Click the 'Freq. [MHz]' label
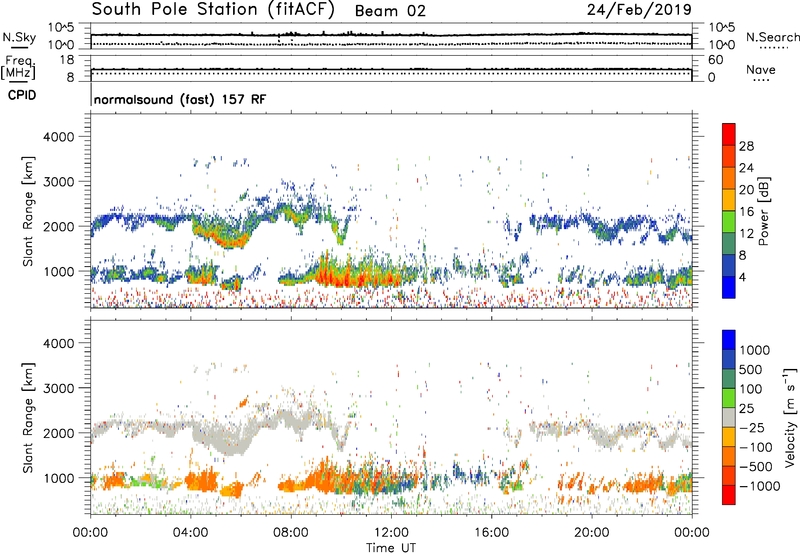800x554 pixels. coord(18,68)
